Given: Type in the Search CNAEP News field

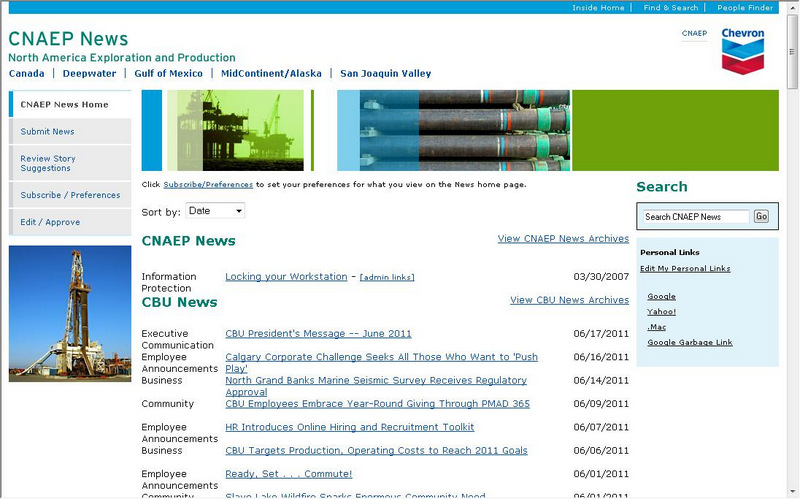Looking at the screenshot, I should [696, 217].
